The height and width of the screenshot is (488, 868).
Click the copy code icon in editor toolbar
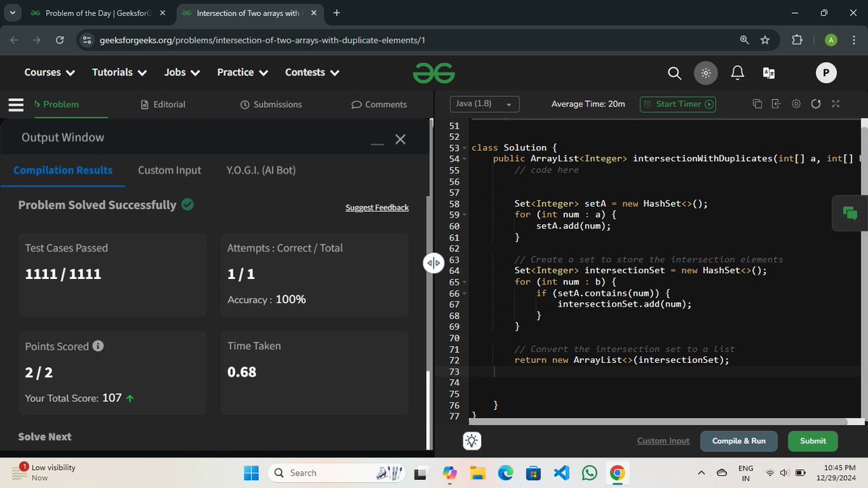point(757,104)
